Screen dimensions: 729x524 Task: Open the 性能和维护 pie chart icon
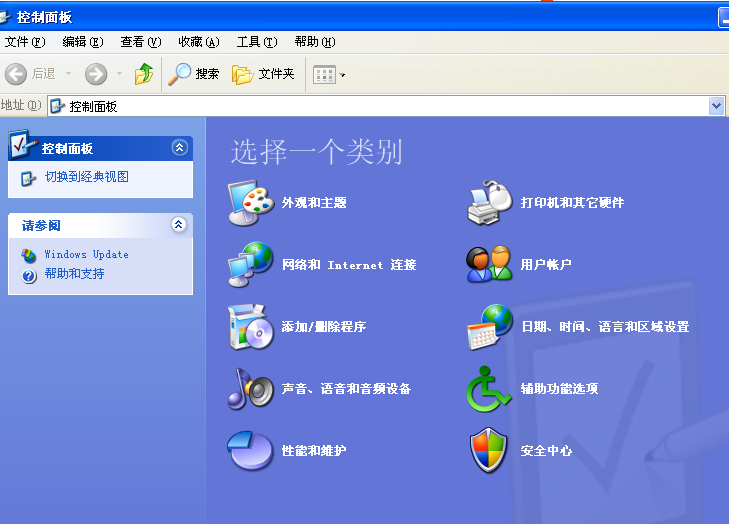coord(251,451)
